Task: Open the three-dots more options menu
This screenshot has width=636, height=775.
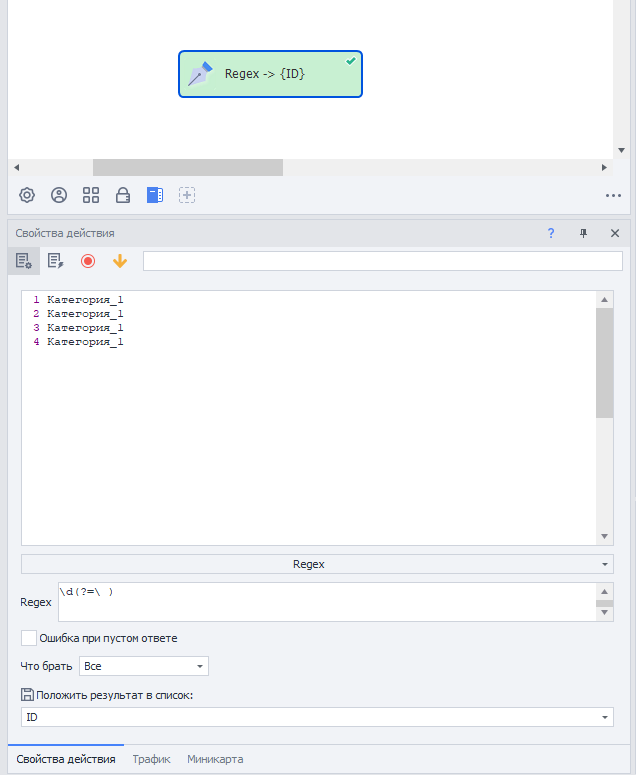Action: (613, 196)
